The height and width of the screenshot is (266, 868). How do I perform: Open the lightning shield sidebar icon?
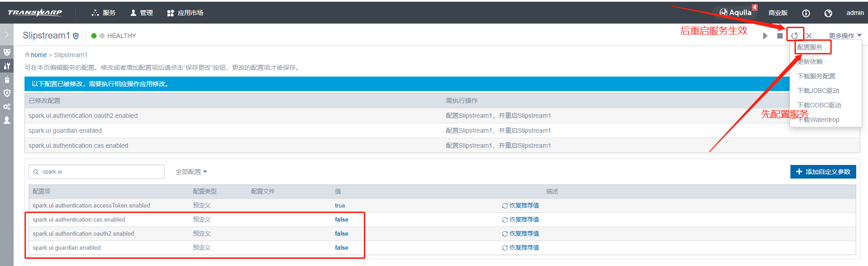pos(7,93)
